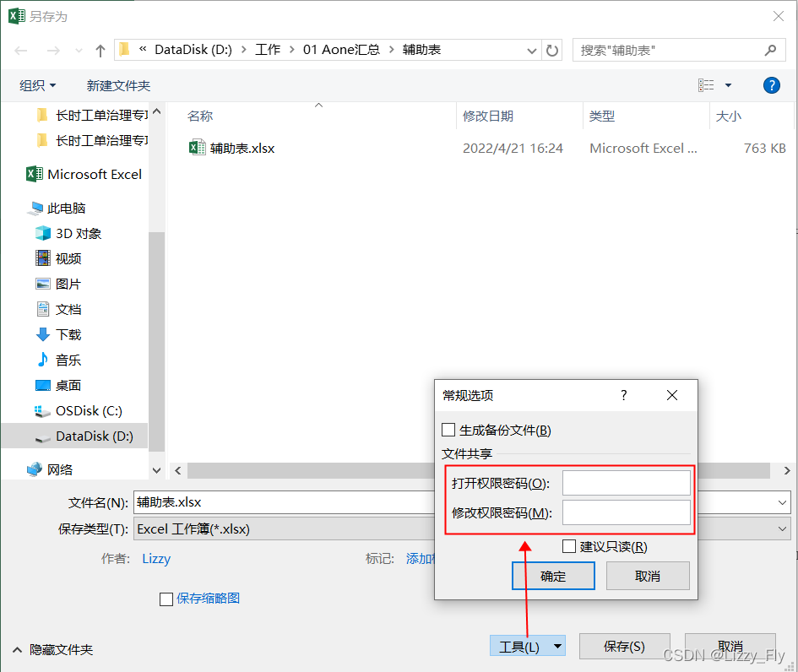Click the navigate up arrow icon
This screenshot has height=672, width=798.
click(x=100, y=50)
